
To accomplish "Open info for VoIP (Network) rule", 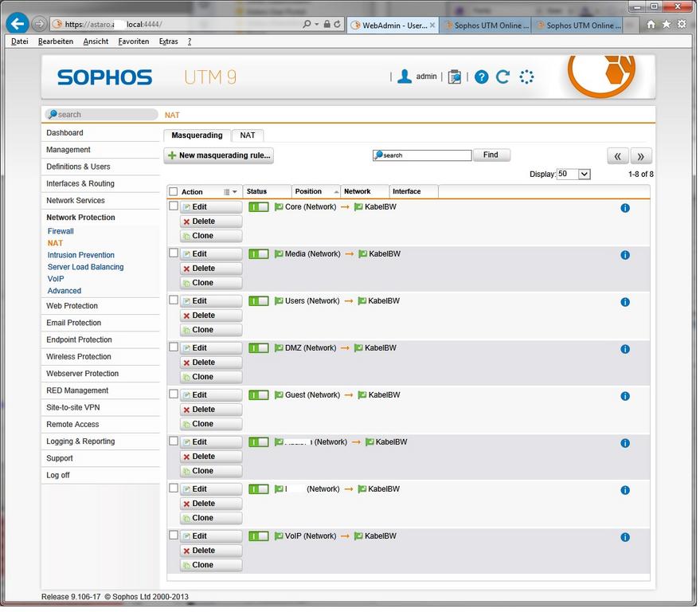I will tap(625, 537).
